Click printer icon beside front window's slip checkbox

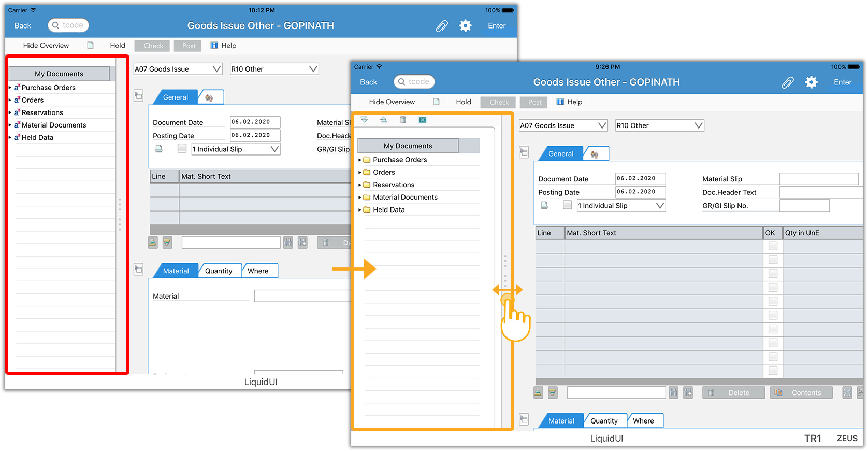[x=544, y=205]
